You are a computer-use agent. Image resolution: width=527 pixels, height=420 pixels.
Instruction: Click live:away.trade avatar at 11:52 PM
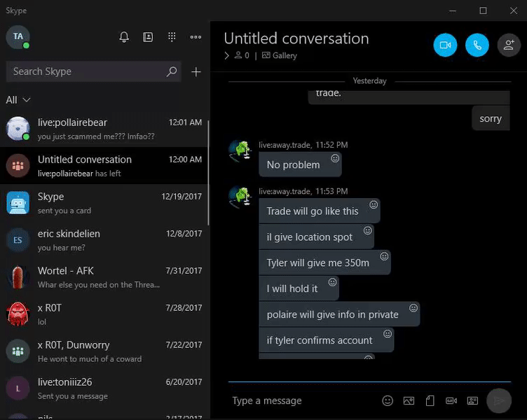[240, 151]
